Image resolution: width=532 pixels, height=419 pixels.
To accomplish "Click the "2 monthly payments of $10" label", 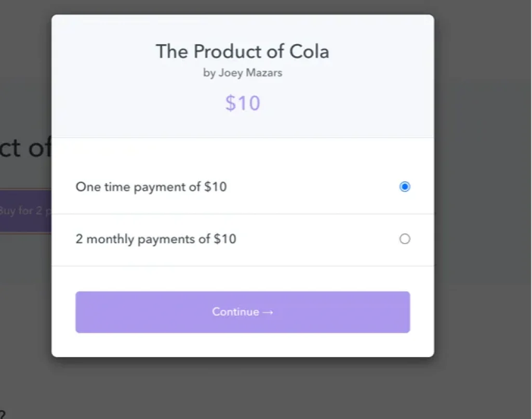I will 156,239.
